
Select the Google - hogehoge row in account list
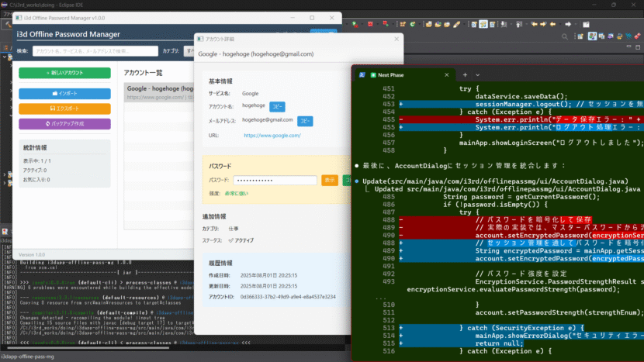(159, 92)
